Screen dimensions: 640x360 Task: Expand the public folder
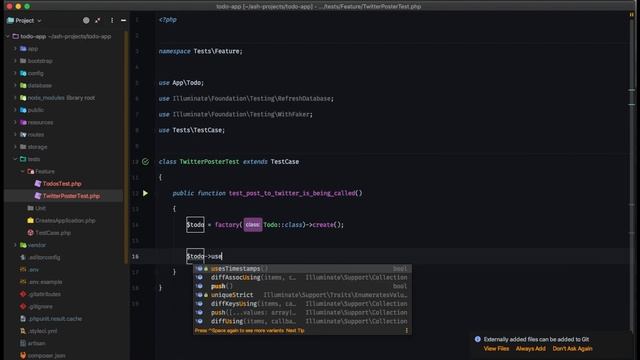click(16, 110)
